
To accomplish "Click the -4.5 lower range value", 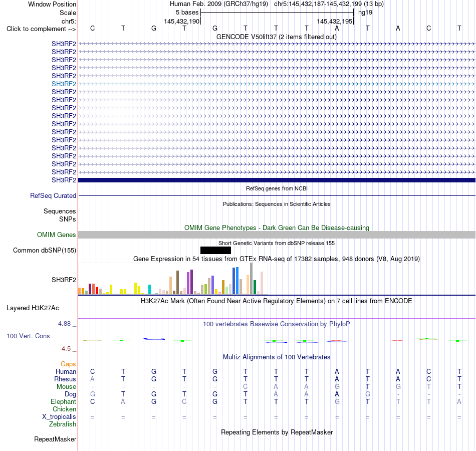I will (65, 349).
